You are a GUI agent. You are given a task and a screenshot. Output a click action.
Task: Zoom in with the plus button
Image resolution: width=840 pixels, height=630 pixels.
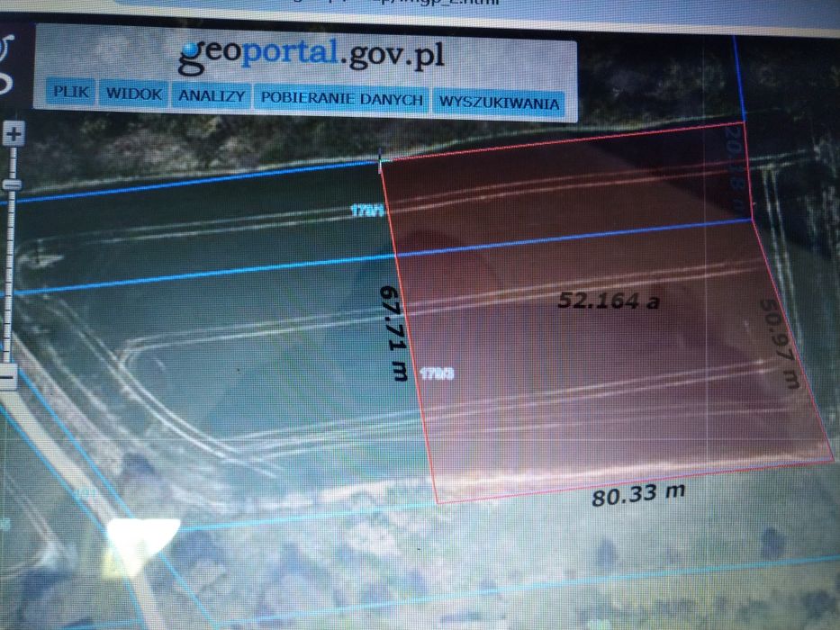click(x=14, y=133)
